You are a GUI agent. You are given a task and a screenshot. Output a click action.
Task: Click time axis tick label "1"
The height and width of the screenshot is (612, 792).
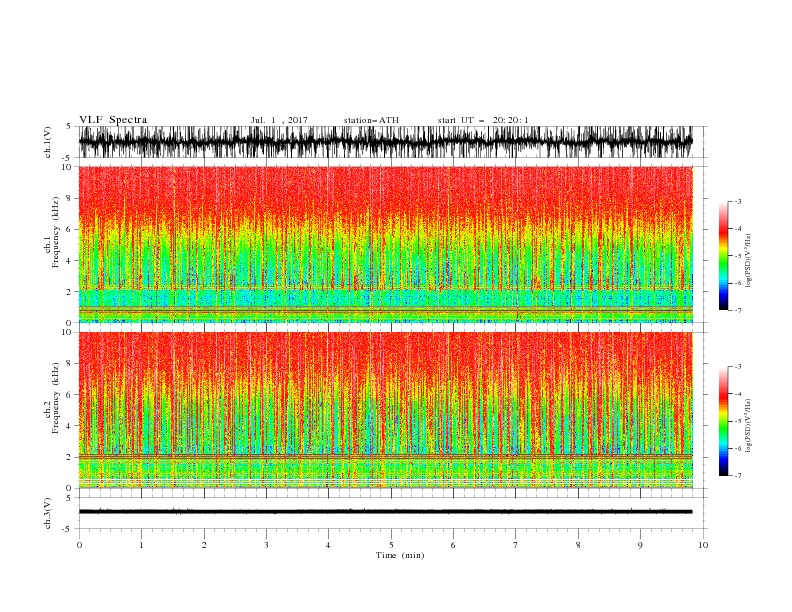[141, 545]
